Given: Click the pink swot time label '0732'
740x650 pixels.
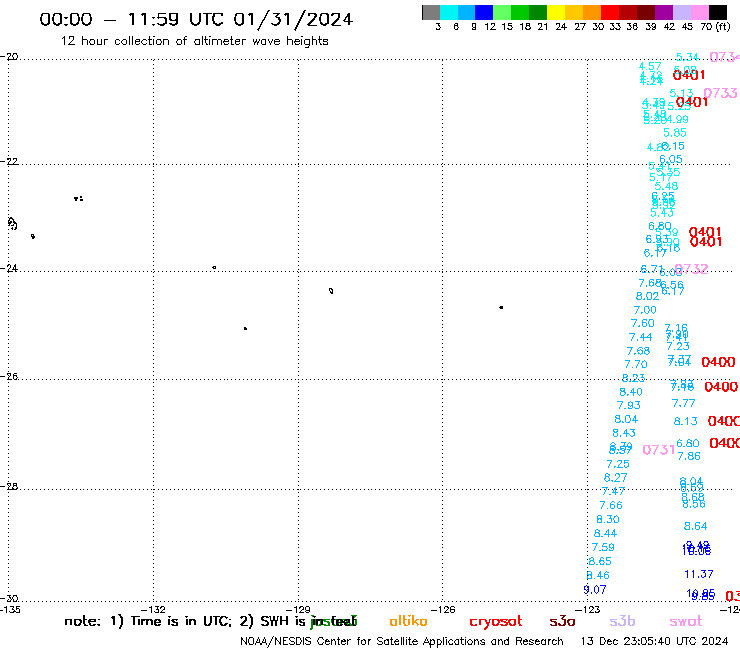Looking at the screenshot, I should click(x=692, y=269).
